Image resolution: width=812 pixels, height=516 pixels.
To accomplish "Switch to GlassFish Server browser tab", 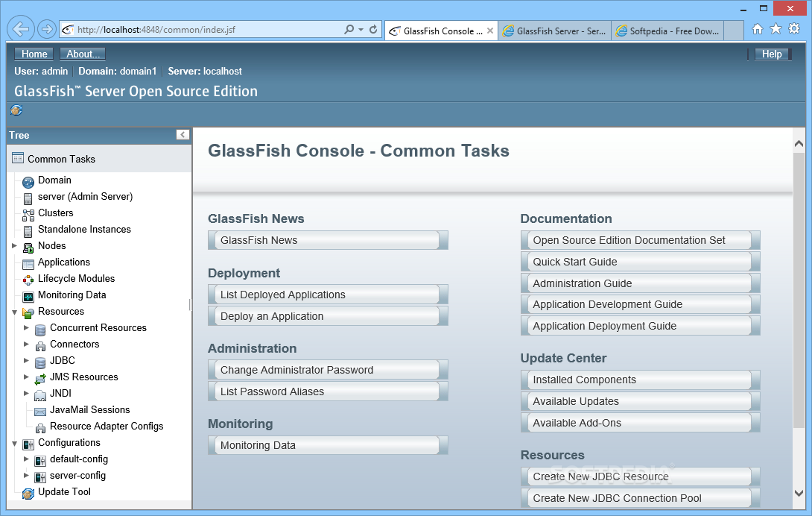I will click(x=555, y=31).
